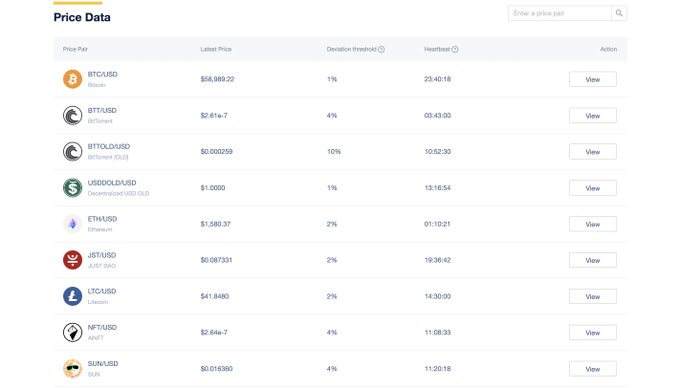This screenshot has height=388, width=679.
Task: View the ETH/USD price feed
Action: click(592, 224)
